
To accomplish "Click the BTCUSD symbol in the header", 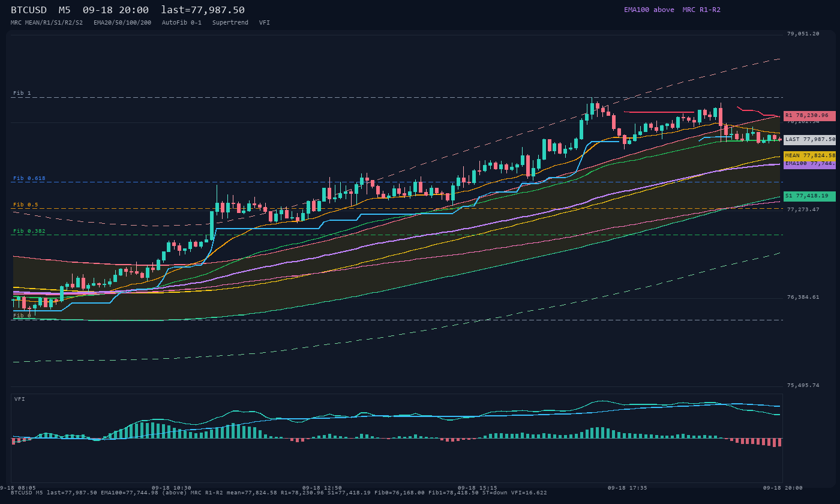I will tap(29, 10).
